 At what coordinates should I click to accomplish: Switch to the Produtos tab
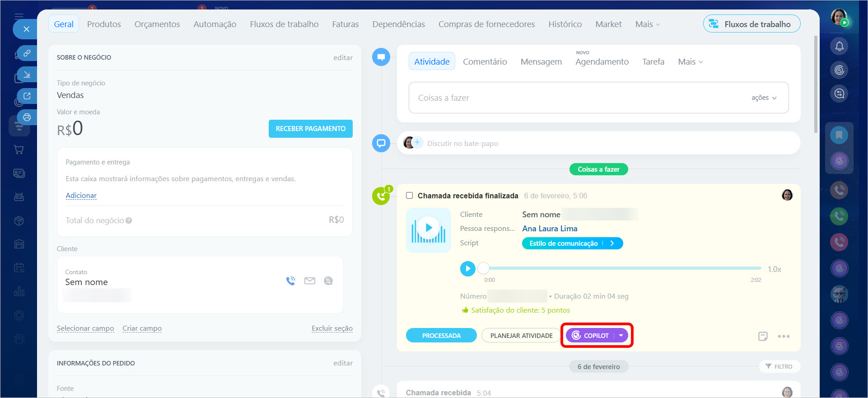[x=104, y=24]
